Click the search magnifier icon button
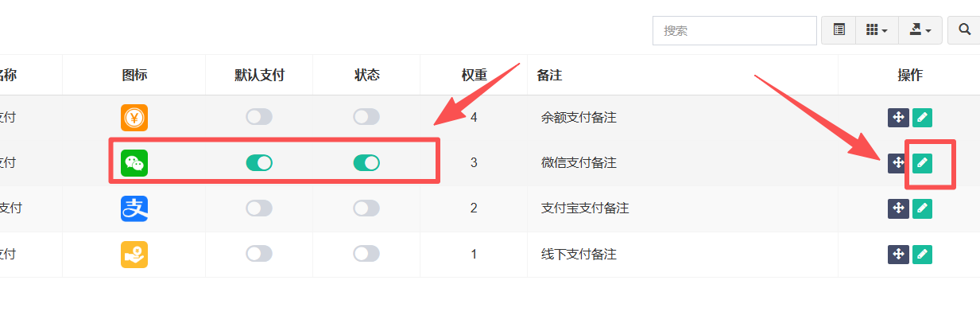The height and width of the screenshot is (327, 980). (964, 30)
